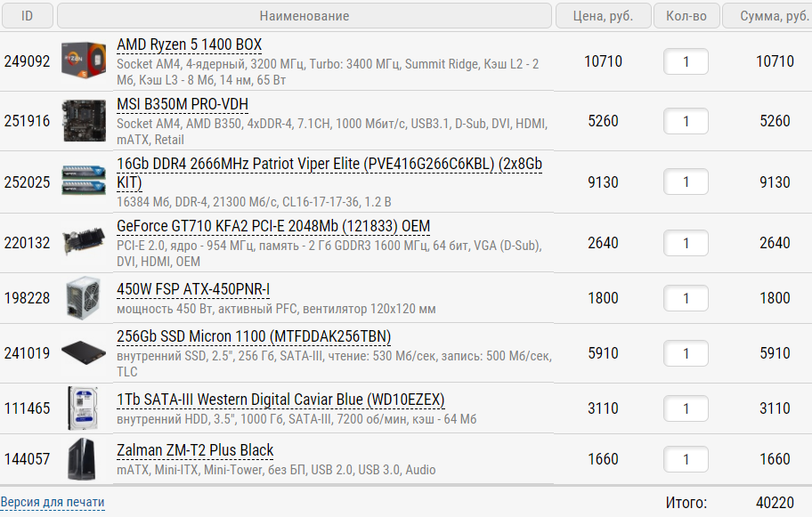Viewport: 812px width, 517px height.
Task: Click the Наименование column header
Action: [x=304, y=15]
